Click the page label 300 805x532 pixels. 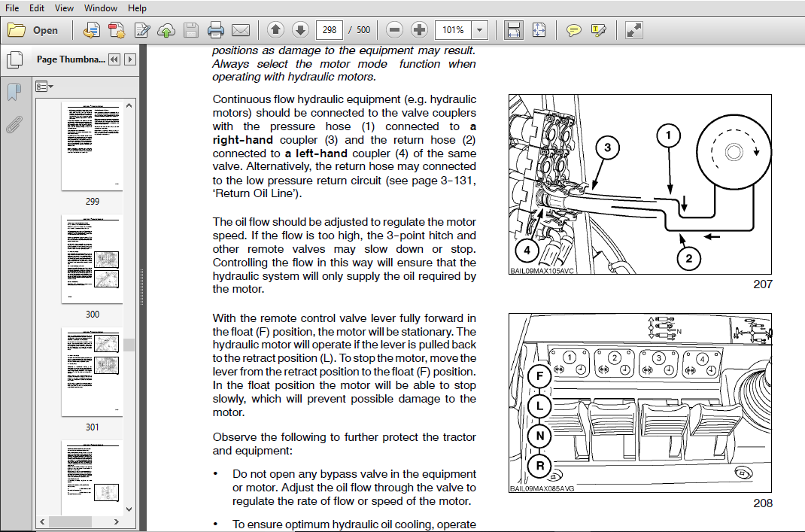(x=93, y=315)
